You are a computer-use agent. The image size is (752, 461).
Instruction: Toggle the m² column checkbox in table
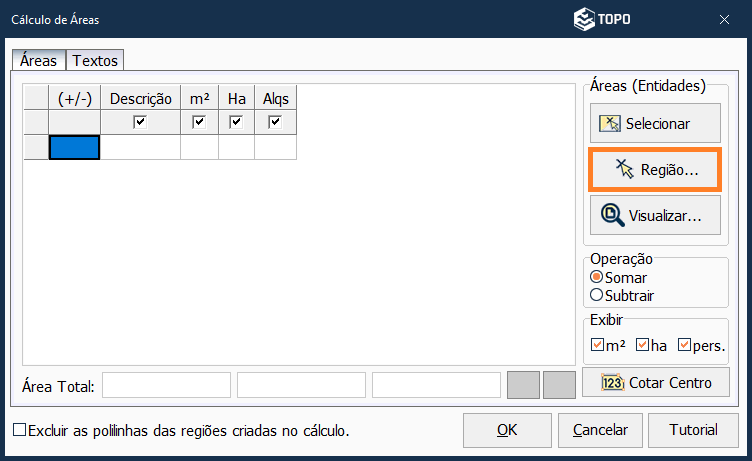(199, 122)
